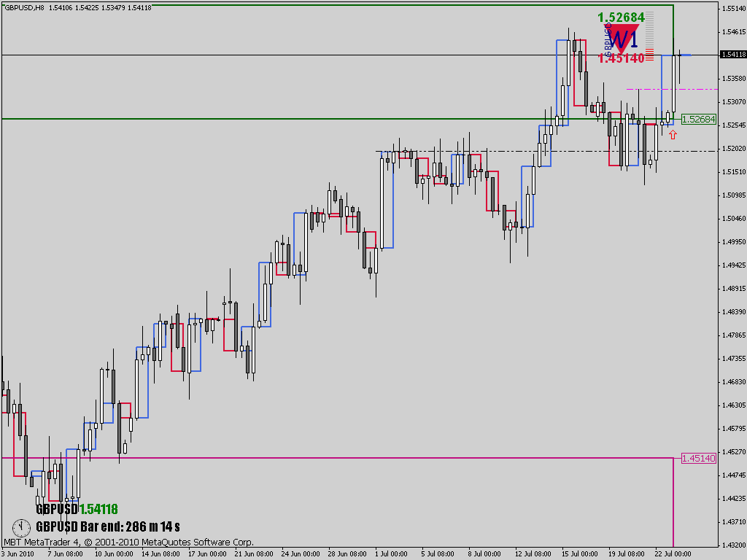
Task: Click the '17 Jun 00:00' time axis label
Action: pos(207,554)
